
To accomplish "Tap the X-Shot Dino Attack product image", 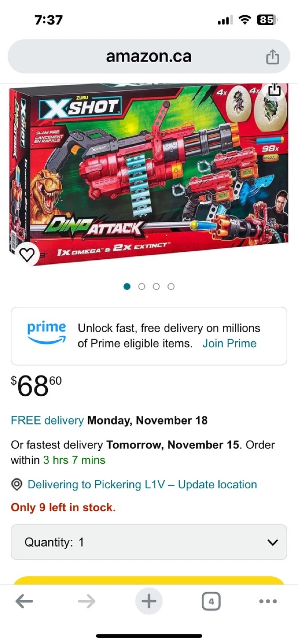I will (149, 174).
